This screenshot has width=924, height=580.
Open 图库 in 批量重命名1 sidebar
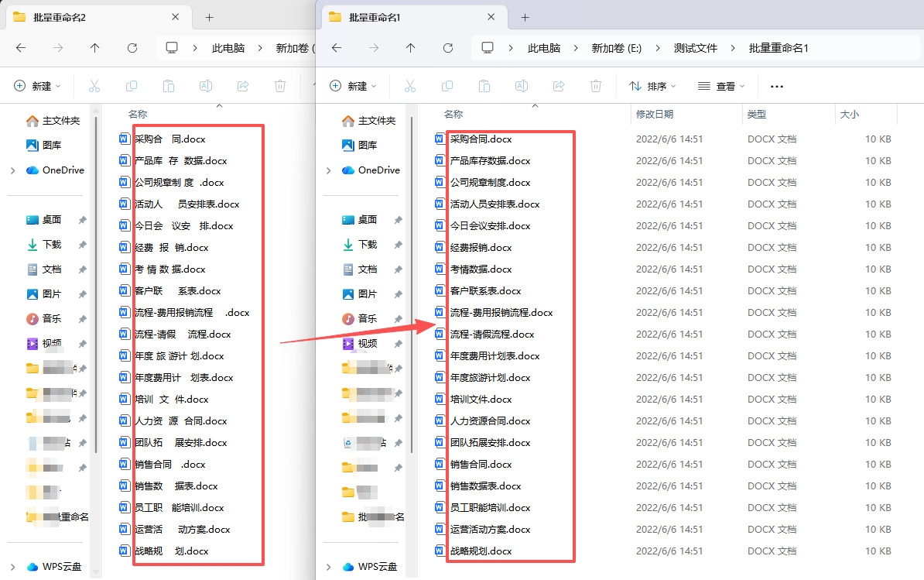(x=358, y=145)
